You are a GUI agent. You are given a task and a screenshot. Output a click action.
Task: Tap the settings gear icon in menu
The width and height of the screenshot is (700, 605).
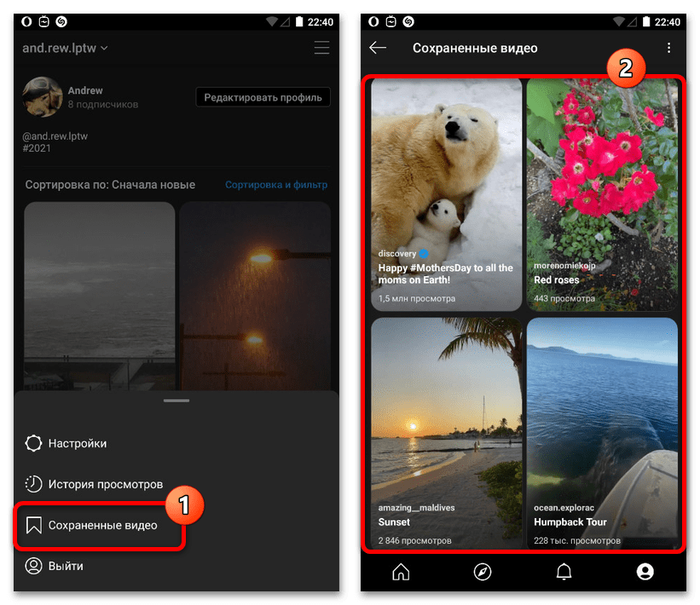point(34,443)
